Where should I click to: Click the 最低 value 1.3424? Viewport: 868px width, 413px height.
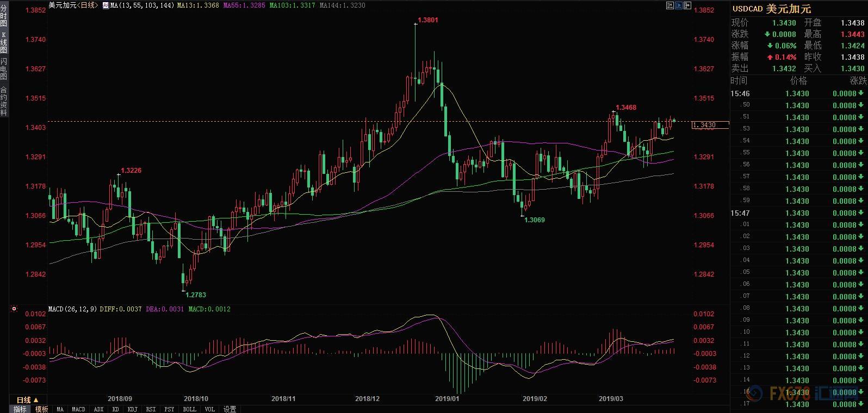tap(852, 46)
